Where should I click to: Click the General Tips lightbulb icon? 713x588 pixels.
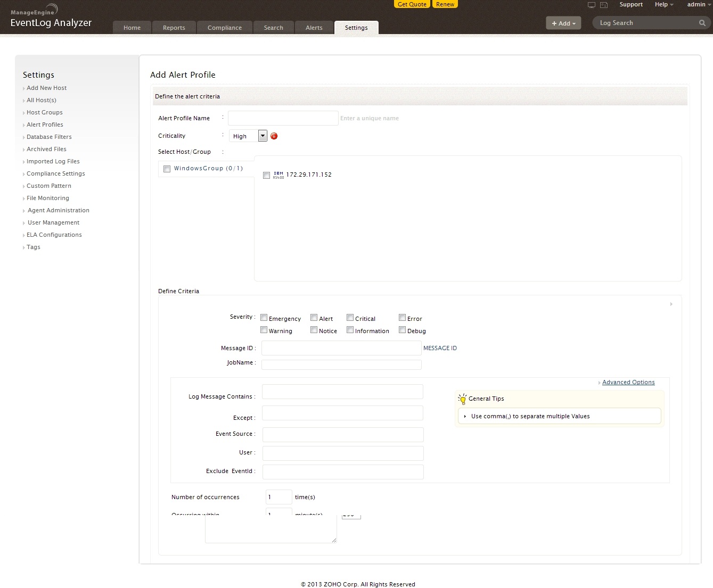462,399
